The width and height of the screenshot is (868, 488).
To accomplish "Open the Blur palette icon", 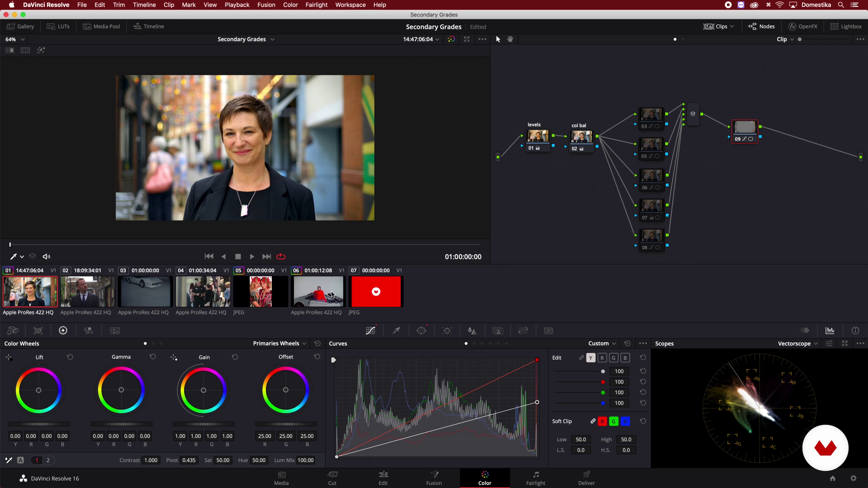I will 472,331.
